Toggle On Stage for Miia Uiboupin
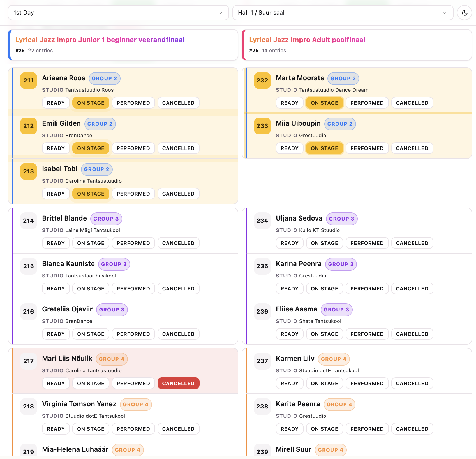Viewport: 476px width, 459px height. (x=324, y=148)
